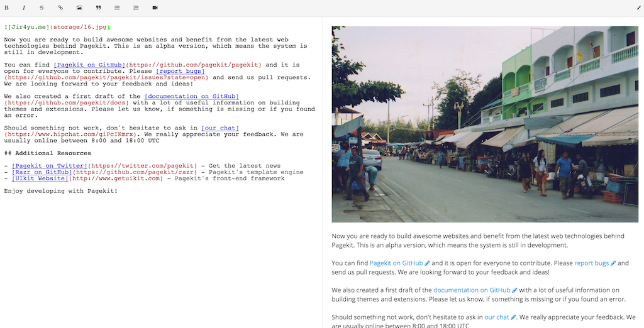Open the Pagekit on GitHub preview link

tap(396, 263)
